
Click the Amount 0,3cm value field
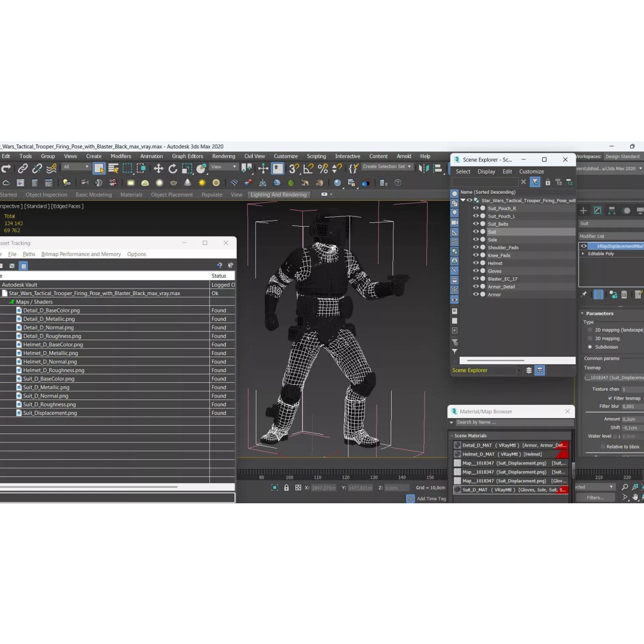coord(633,419)
